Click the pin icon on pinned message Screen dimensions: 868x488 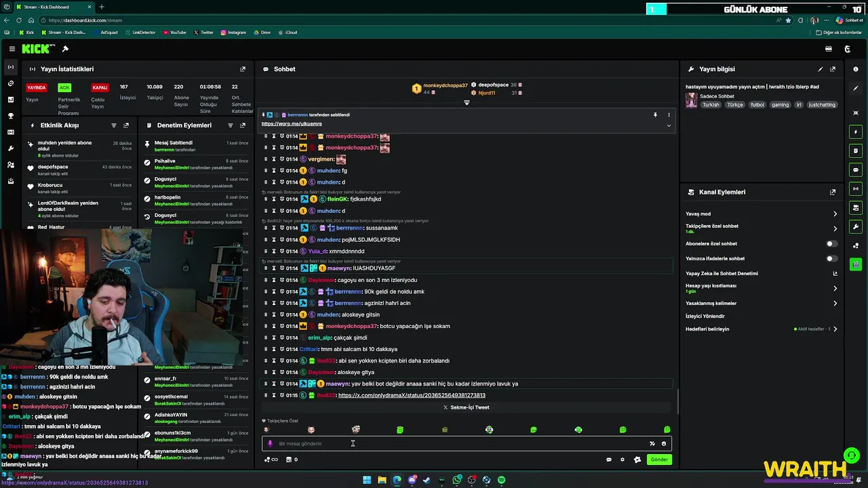point(655,115)
